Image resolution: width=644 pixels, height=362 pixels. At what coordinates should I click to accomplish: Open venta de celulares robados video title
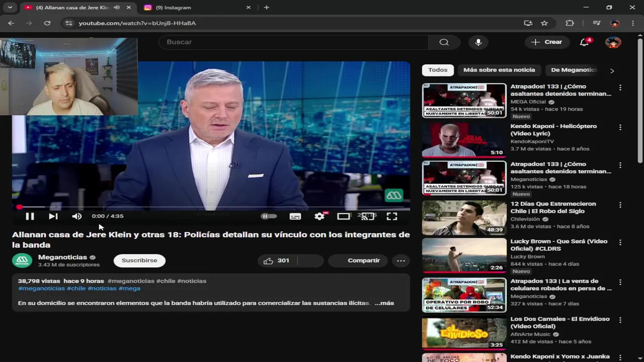pos(561,285)
